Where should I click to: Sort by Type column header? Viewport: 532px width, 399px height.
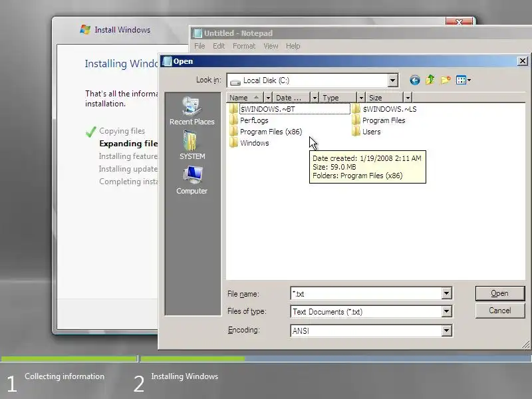tap(338, 98)
